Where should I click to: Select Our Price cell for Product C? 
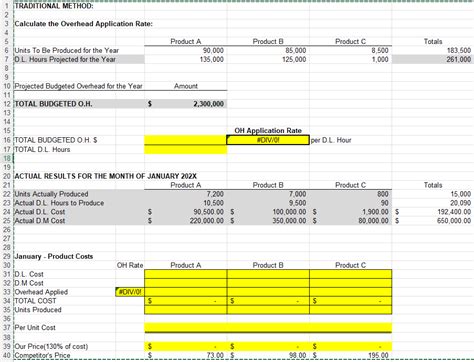coord(350,346)
